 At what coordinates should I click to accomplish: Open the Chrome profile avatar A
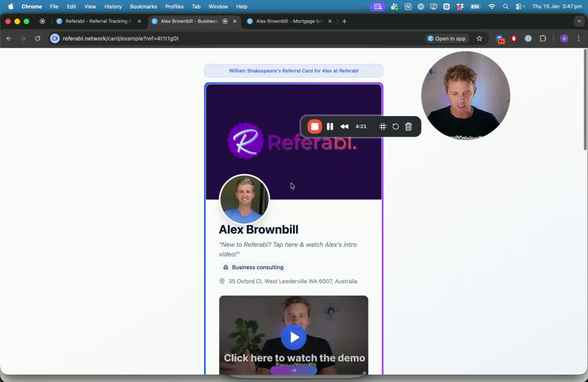(x=564, y=39)
